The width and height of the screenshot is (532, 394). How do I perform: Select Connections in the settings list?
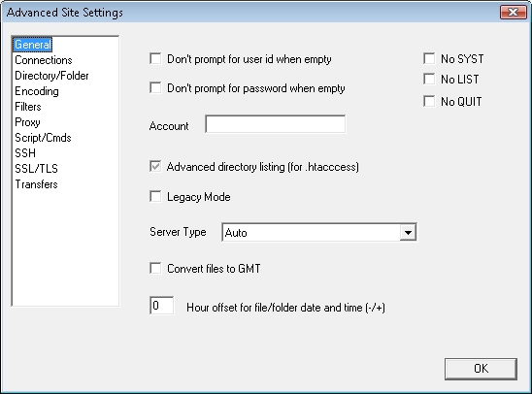click(x=44, y=60)
